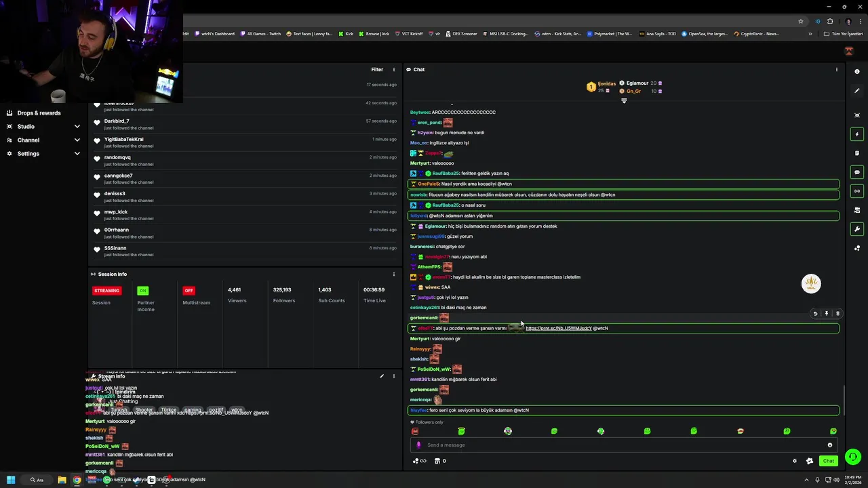Open Session Info three-dot menu
The image size is (868, 488).
394,274
